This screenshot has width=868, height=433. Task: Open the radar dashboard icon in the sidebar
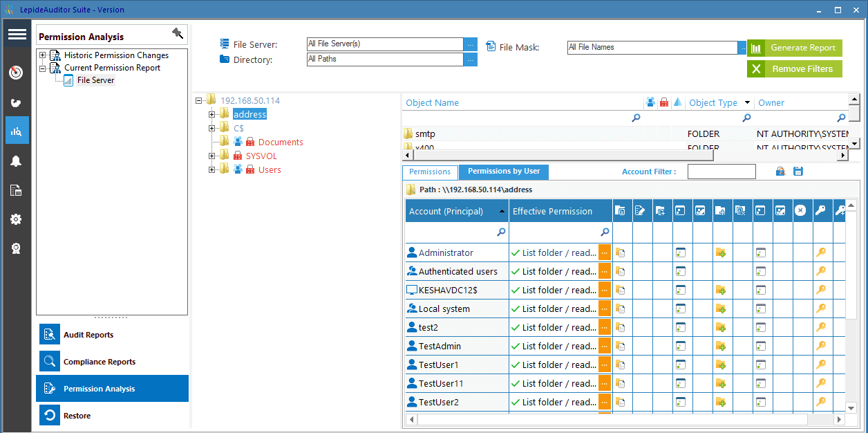click(17, 73)
